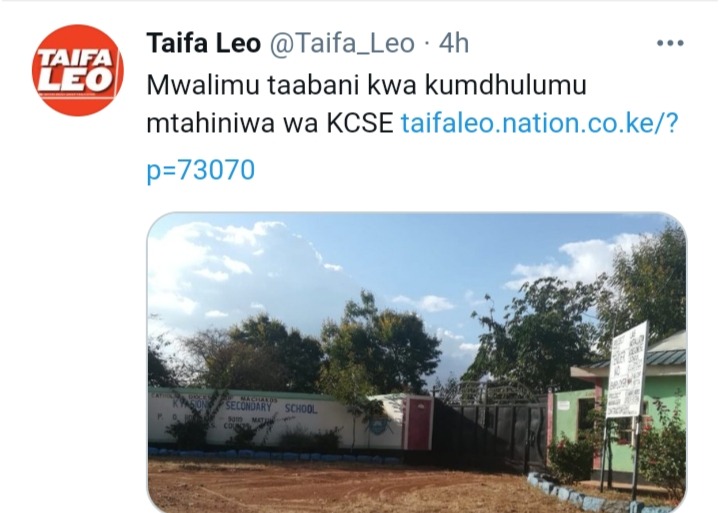
Task: Tap the black school gate in photo
Action: pyautogui.click(x=491, y=433)
